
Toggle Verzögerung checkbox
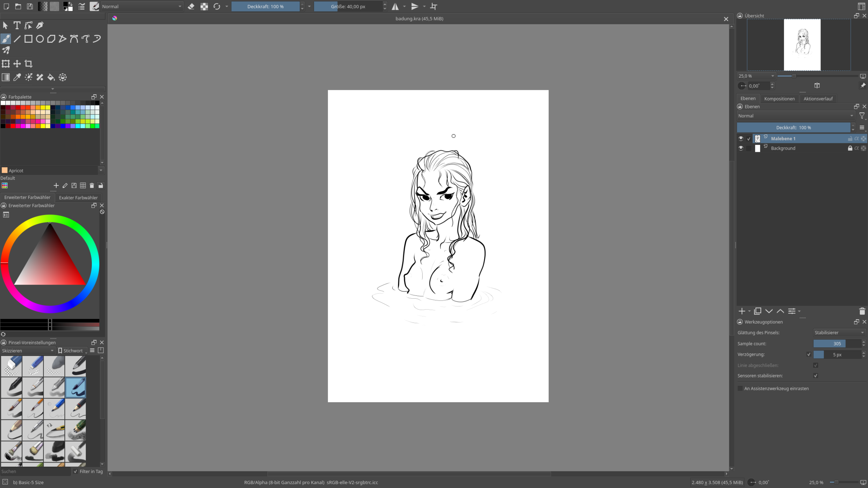click(809, 354)
